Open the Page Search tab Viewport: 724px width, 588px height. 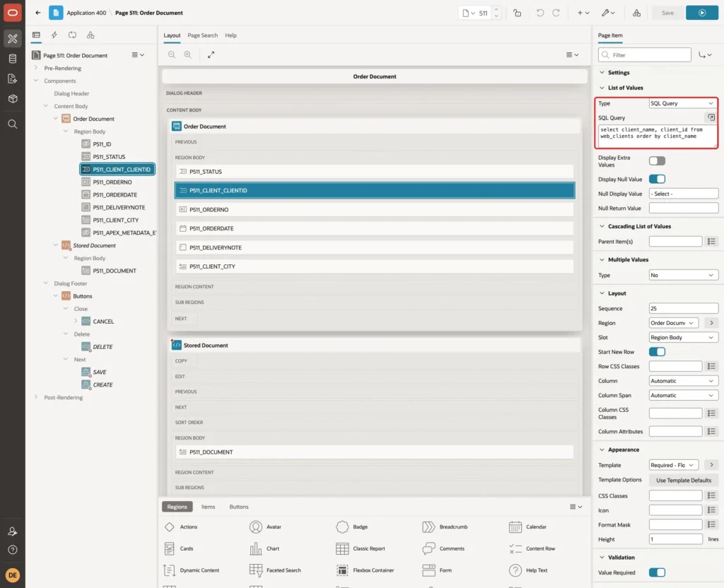202,35
